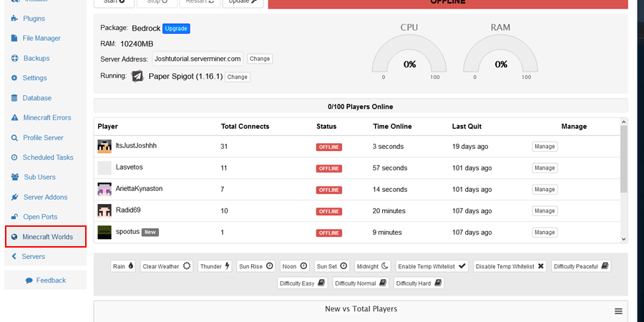The image size is (644, 322).
Task: Click the Minecraft Errors warning triangle icon
Action: 15,118
